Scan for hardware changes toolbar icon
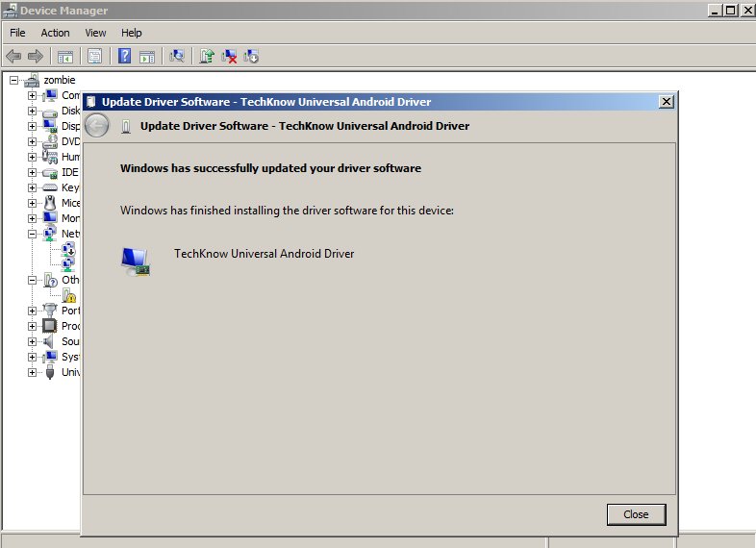 tap(177, 57)
